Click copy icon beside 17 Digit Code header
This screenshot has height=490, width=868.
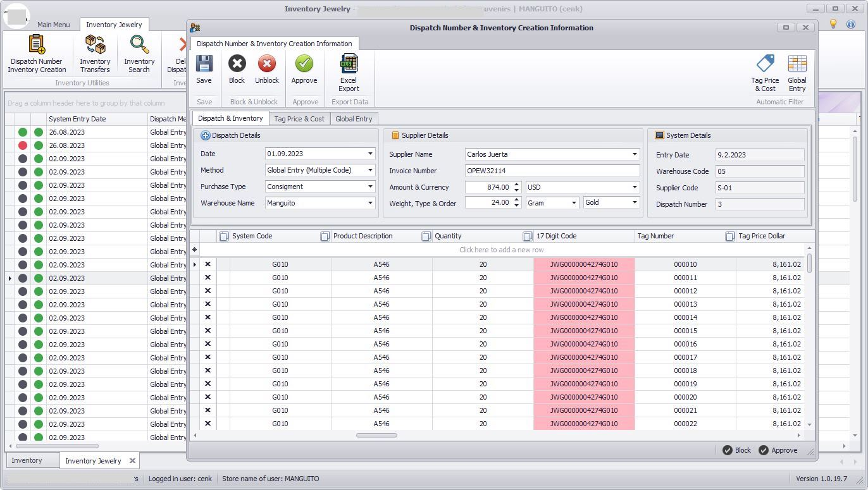coord(528,236)
